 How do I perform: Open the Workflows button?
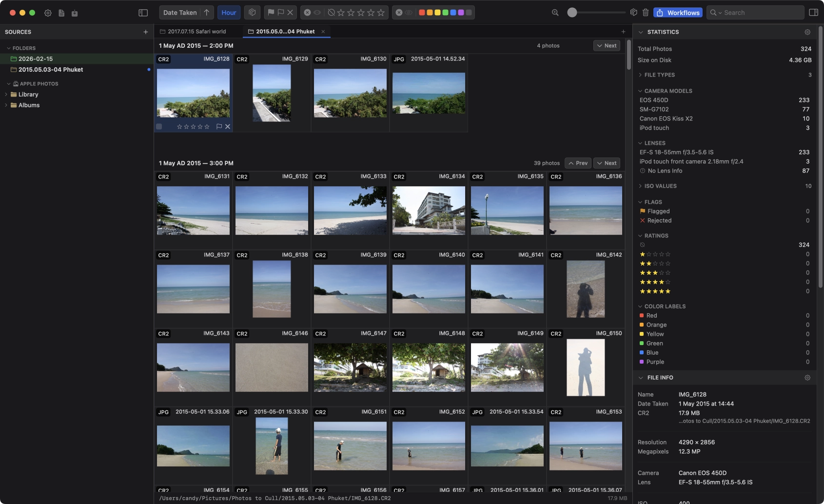click(678, 13)
